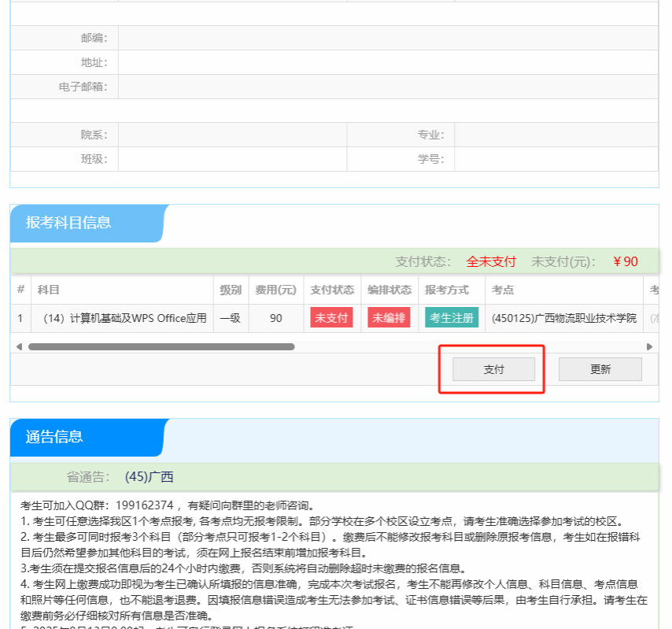The width and height of the screenshot is (672, 629).
Task: Click the red 未支付 status badge
Action: [331, 318]
